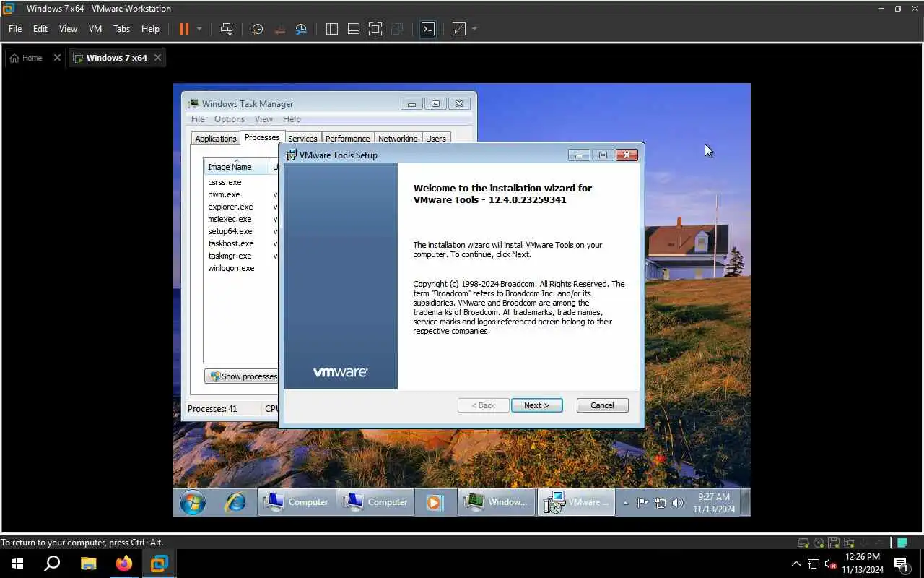Toggle the library sidebar panel icon
The image size is (924, 578).
[332, 29]
